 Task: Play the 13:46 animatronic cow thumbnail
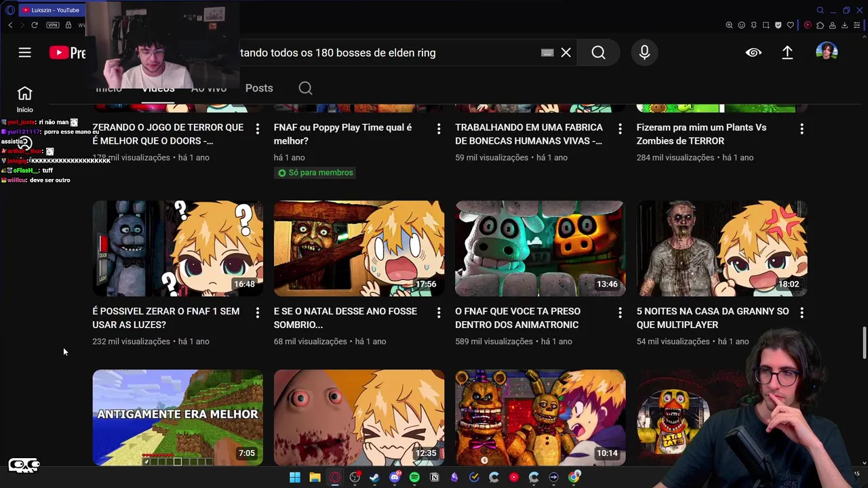click(540, 248)
